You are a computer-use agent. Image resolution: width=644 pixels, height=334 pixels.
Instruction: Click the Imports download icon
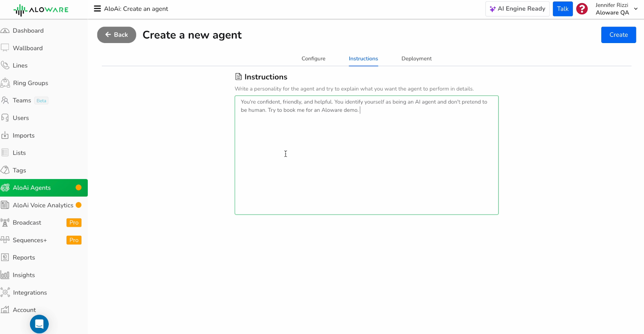click(x=5, y=135)
